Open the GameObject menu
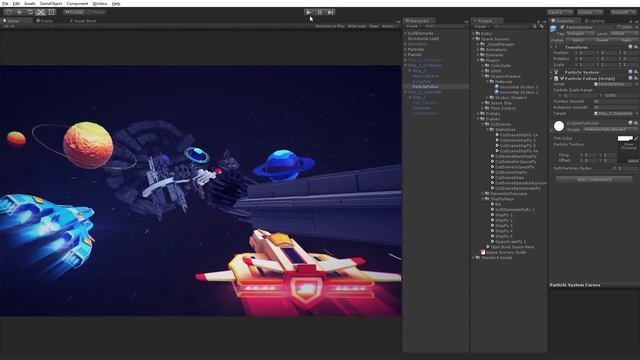This screenshot has height=360, width=640. tap(51, 3)
